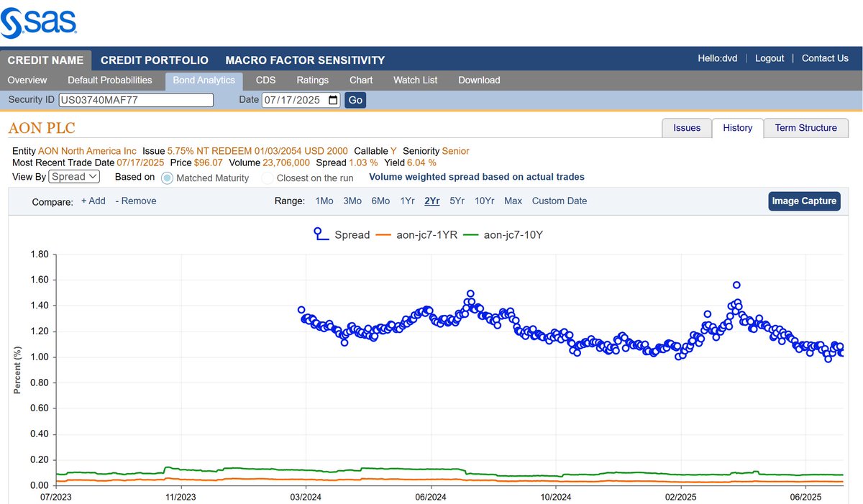This screenshot has height=504, width=863.
Task: Switch to MACRO FACTOR SENSITIVITY tab
Action: point(305,60)
